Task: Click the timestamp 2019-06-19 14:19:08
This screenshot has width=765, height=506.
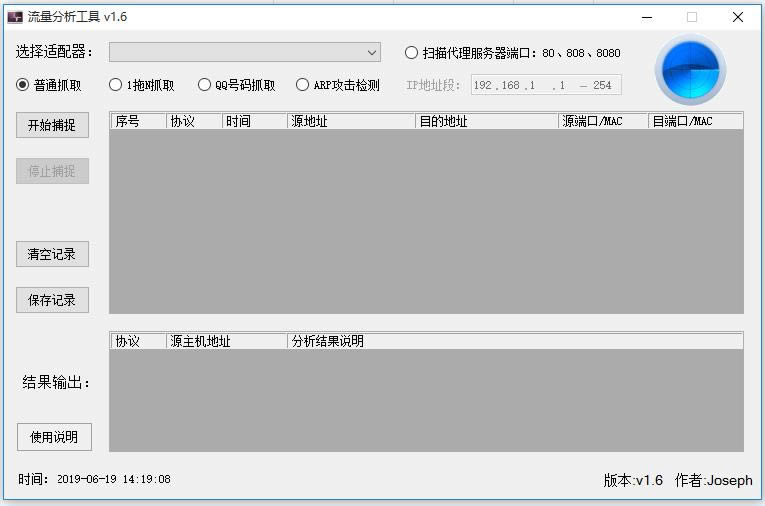Action: 114,479
